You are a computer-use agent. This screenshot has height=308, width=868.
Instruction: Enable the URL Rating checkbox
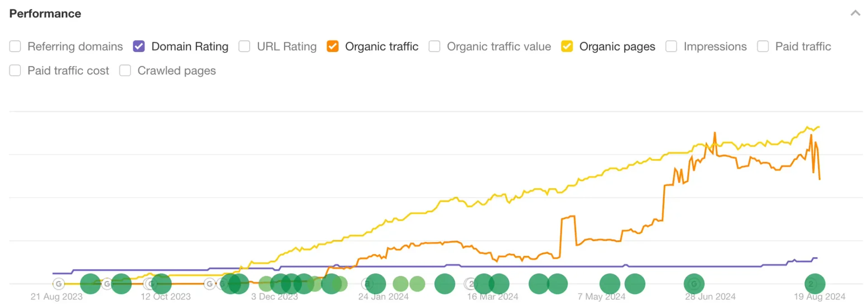click(245, 47)
